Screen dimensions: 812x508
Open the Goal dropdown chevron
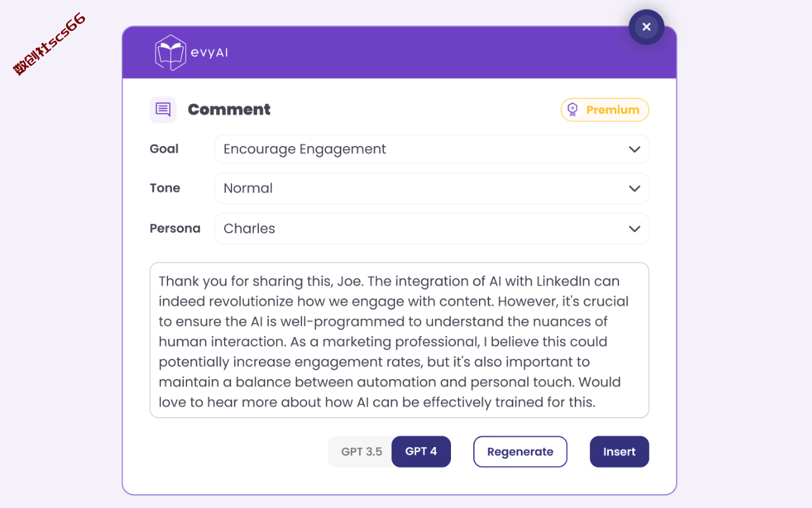coord(634,149)
